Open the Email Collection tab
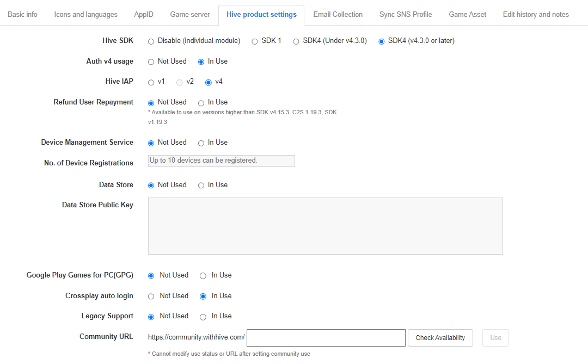The width and height of the screenshot is (588, 364). tap(338, 15)
